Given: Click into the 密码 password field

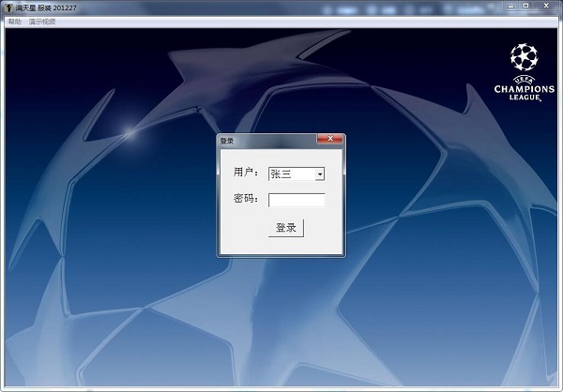Looking at the screenshot, I should (297, 200).
